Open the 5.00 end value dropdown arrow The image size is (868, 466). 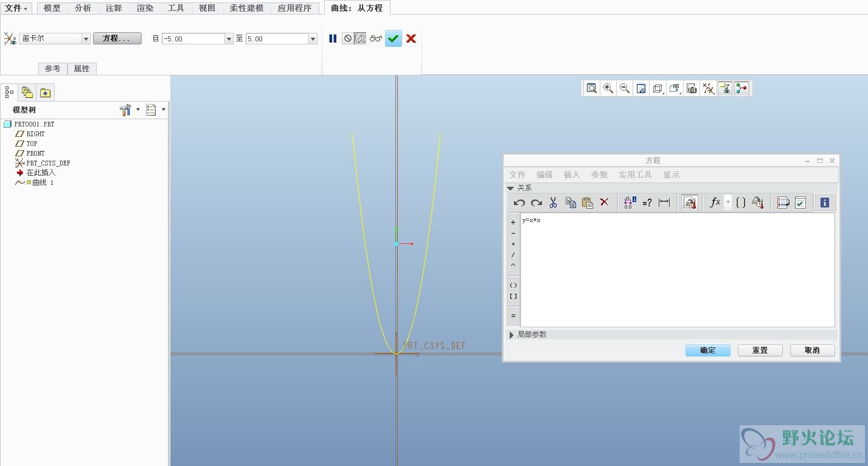click(313, 38)
